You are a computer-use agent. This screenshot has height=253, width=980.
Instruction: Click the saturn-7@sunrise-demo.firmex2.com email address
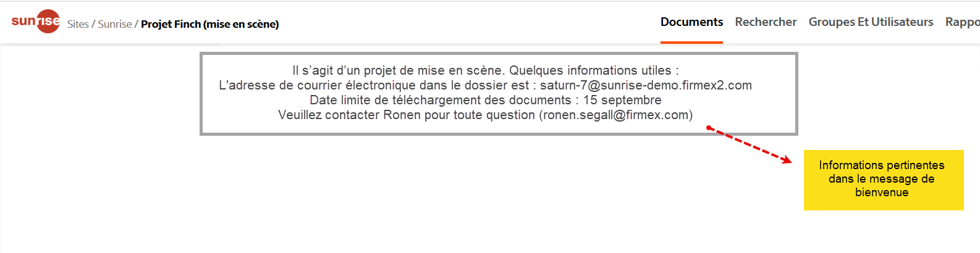[x=646, y=85]
